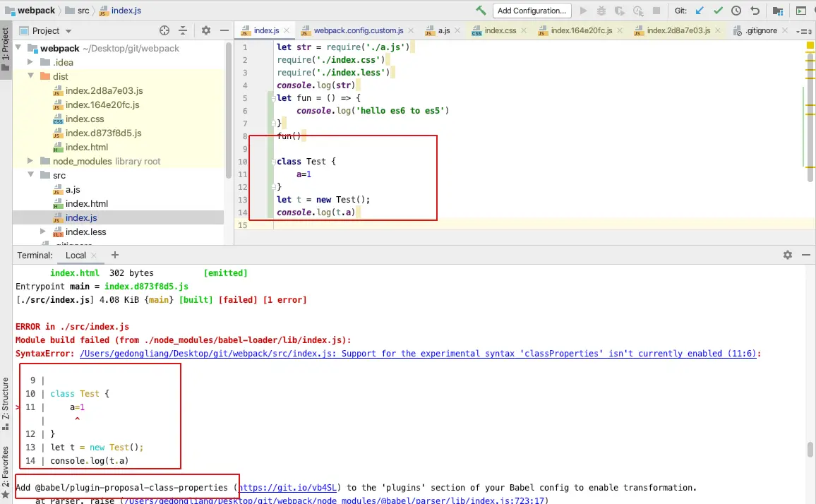816x504 pixels.
Task: Toggle the Z: Structure tool window
Action: click(x=6, y=399)
